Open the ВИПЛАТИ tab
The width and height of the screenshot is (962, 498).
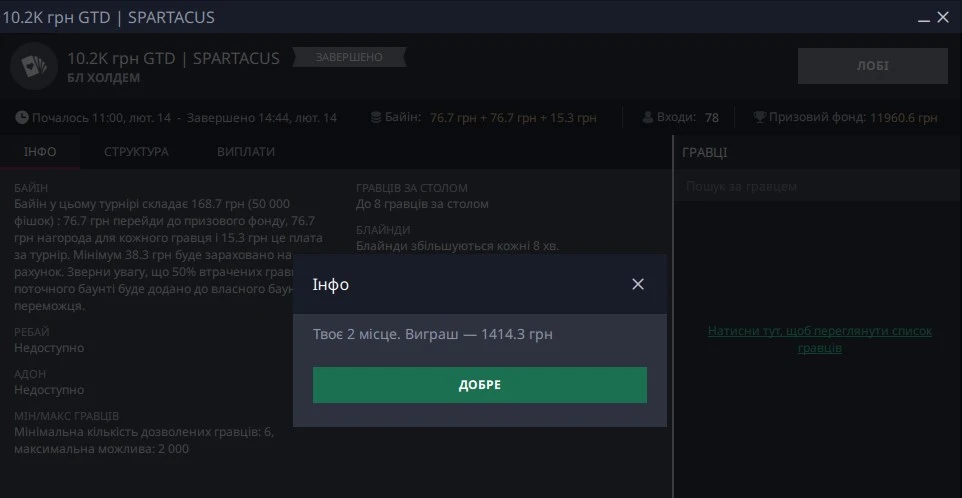pos(246,152)
